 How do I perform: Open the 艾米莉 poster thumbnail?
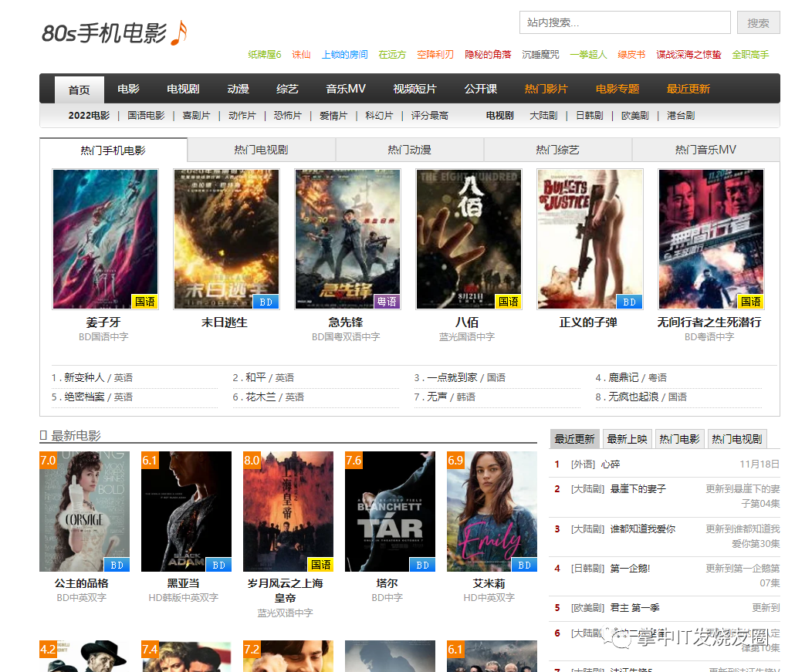[x=492, y=512]
